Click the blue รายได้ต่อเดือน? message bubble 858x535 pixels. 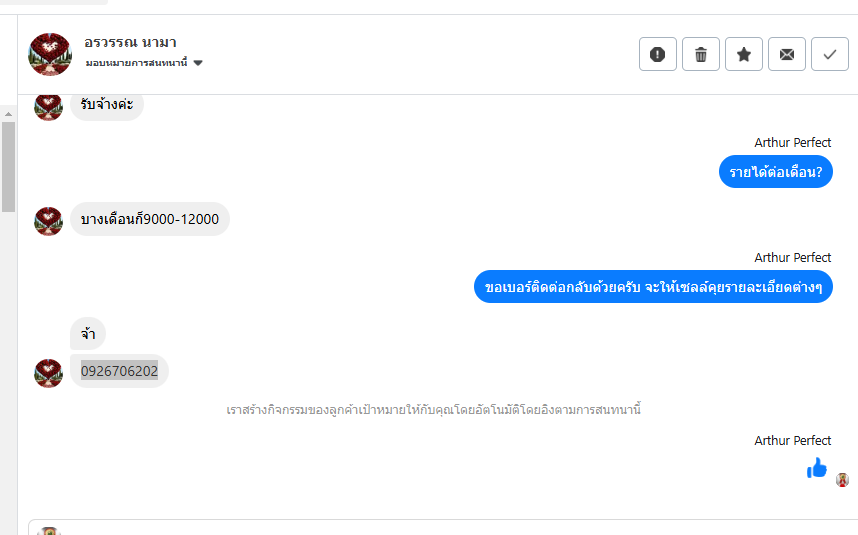(775, 172)
